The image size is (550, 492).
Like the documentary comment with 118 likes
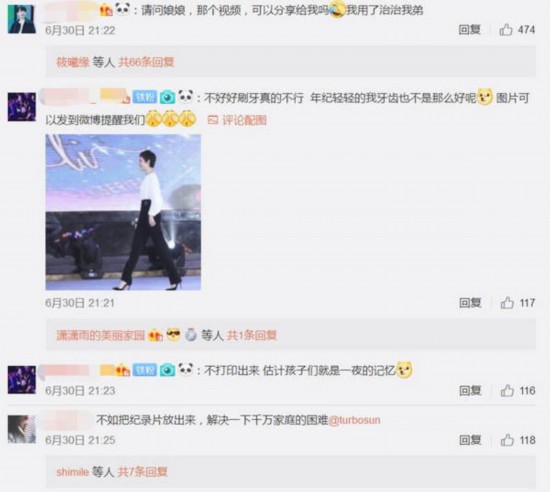(x=507, y=440)
